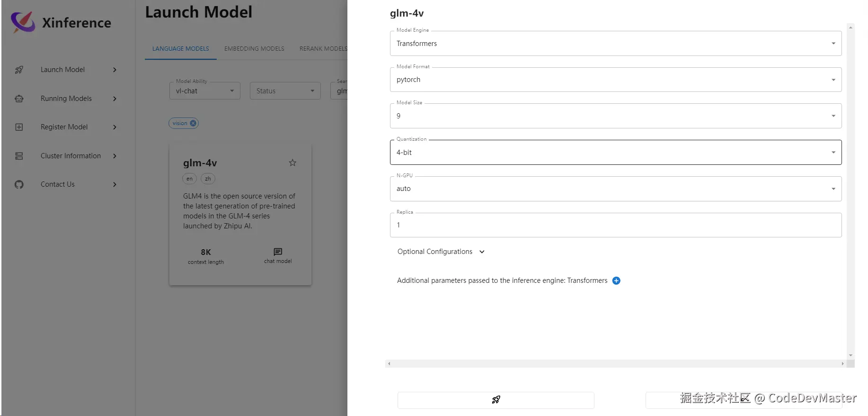The image size is (868, 416).
Task: Click the Running Models sidebar icon
Action: [x=19, y=99]
